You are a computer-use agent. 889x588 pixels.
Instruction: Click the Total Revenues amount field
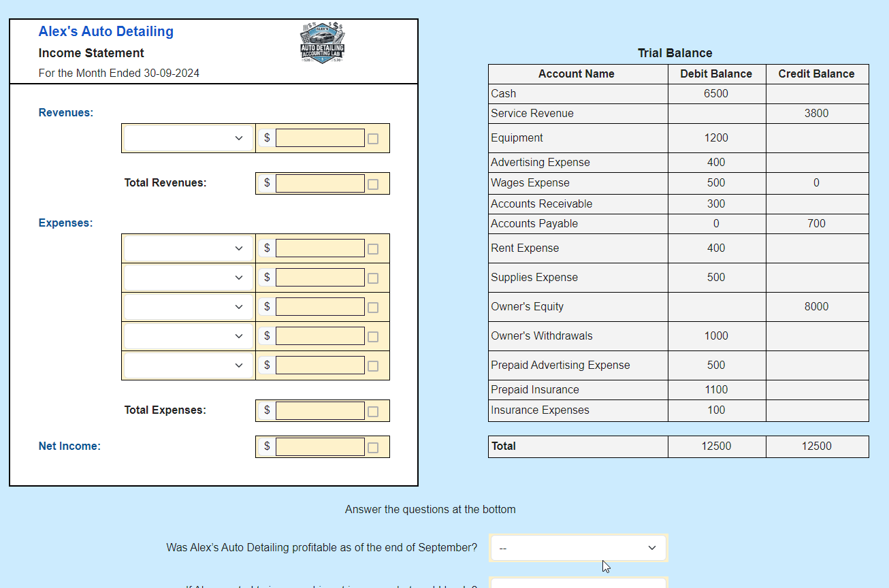click(x=320, y=183)
